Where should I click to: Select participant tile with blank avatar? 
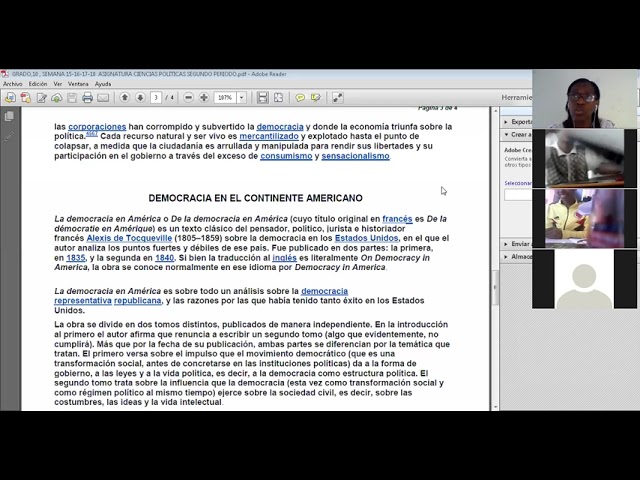click(584, 279)
